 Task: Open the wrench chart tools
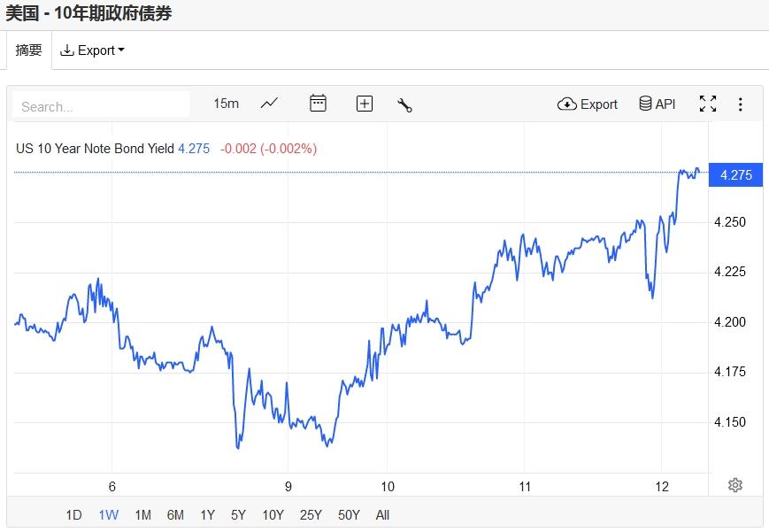pyautogui.click(x=404, y=104)
